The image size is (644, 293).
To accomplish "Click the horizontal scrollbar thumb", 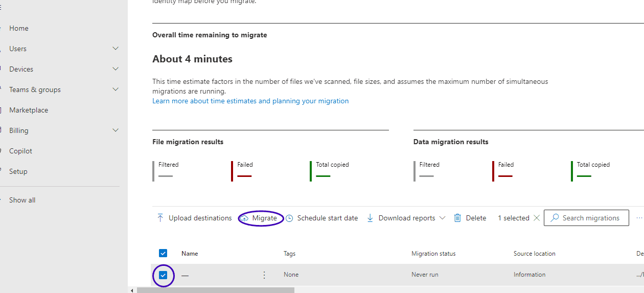I will pyautogui.click(x=215, y=290).
